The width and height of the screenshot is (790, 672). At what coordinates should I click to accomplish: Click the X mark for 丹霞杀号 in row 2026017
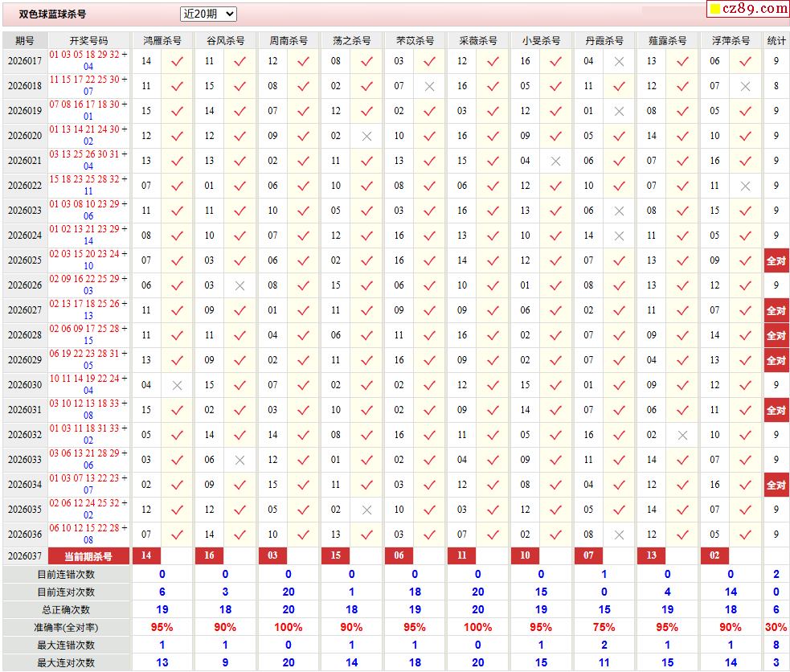[x=619, y=61]
